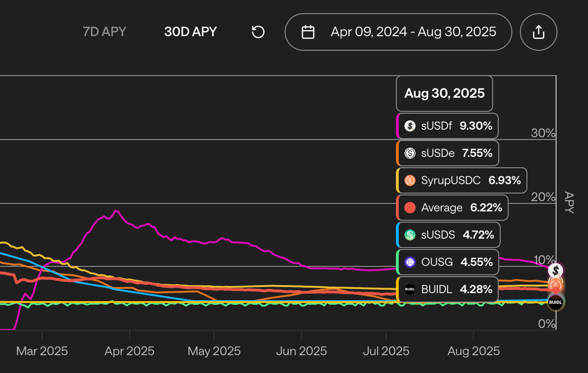Click the sUSDf marker at chart line end
The width and height of the screenshot is (588, 373).
(x=556, y=270)
